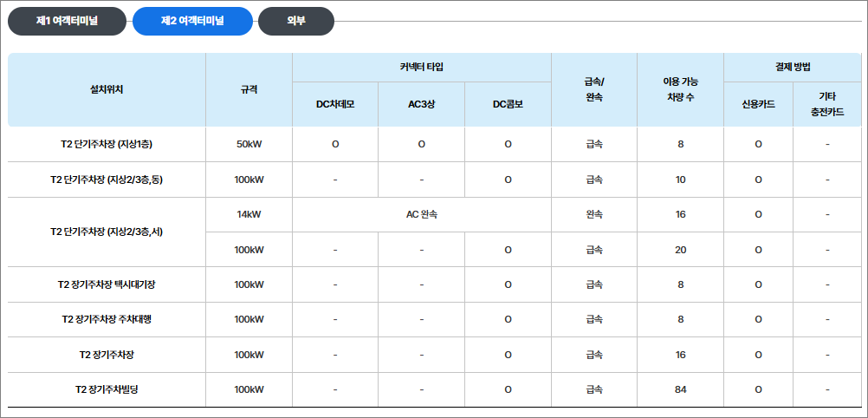Image resolution: width=868 pixels, height=418 pixels.
Task: Select the T2 장기주차장 주차대행 row label
Action: click(x=107, y=319)
